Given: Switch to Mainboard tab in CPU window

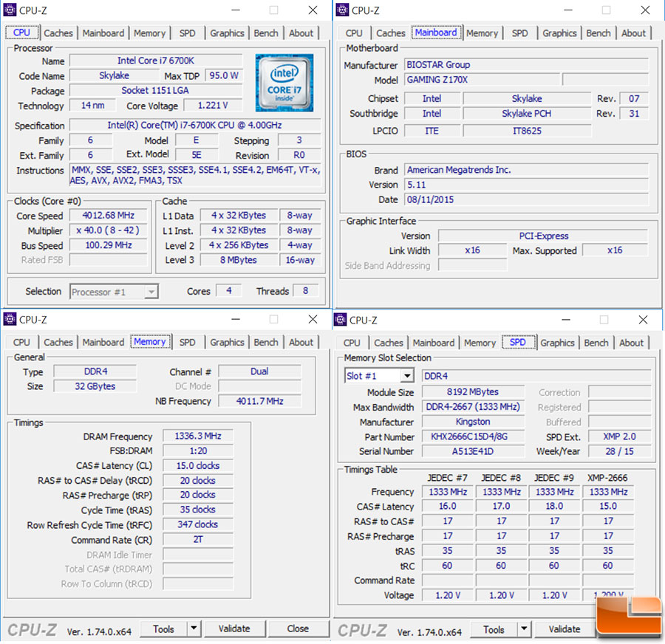Looking at the screenshot, I should pyautogui.click(x=103, y=33).
